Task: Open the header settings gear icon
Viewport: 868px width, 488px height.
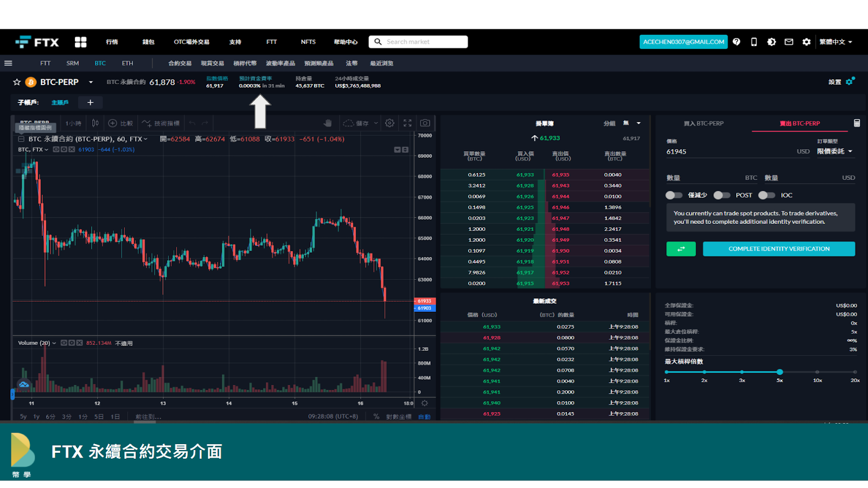Action: coord(807,42)
